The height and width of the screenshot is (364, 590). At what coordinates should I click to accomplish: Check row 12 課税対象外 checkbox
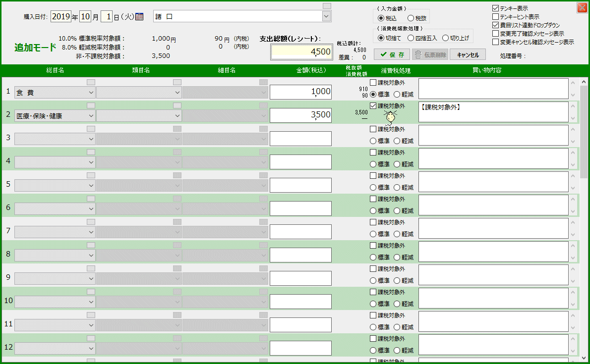[x=373, y=338]
